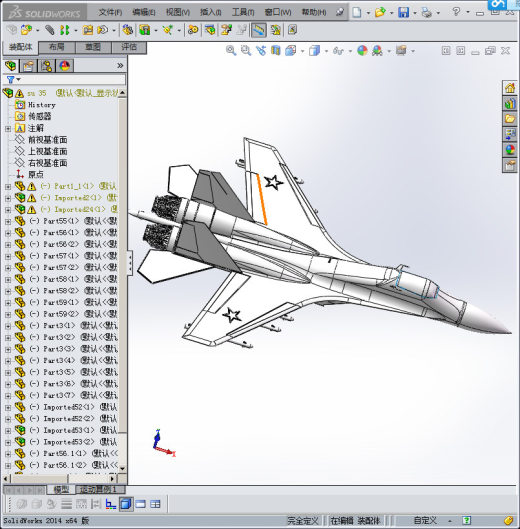Image resolution: width=520 pixels, height=529 pixels.
Task: Open the New document dropdown arrow
Action: click(368, 13)
